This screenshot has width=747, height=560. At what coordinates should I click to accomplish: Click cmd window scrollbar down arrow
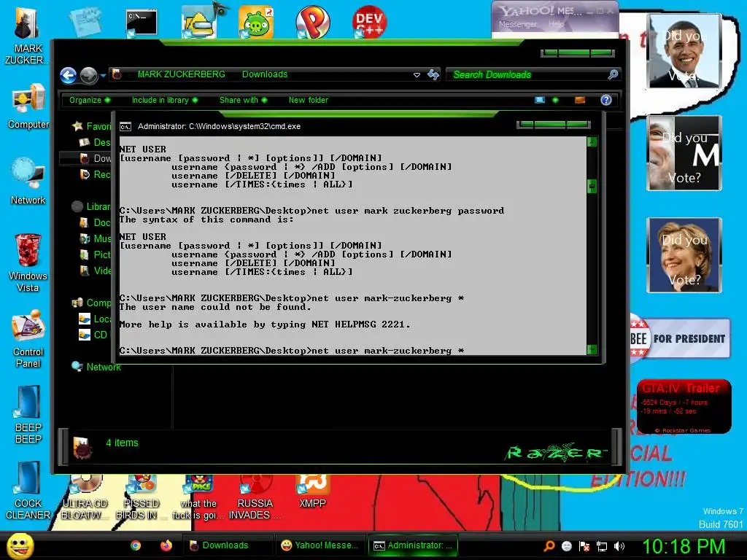[592, 349]
